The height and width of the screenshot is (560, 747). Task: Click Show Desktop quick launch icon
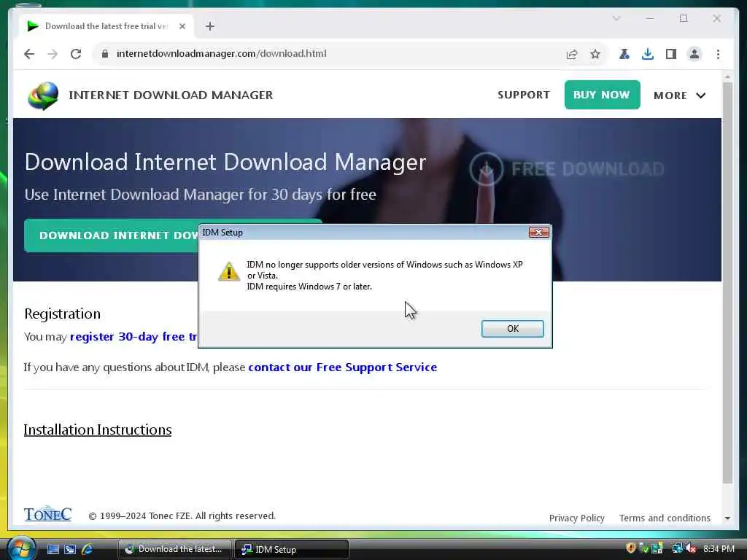point(53,549)
